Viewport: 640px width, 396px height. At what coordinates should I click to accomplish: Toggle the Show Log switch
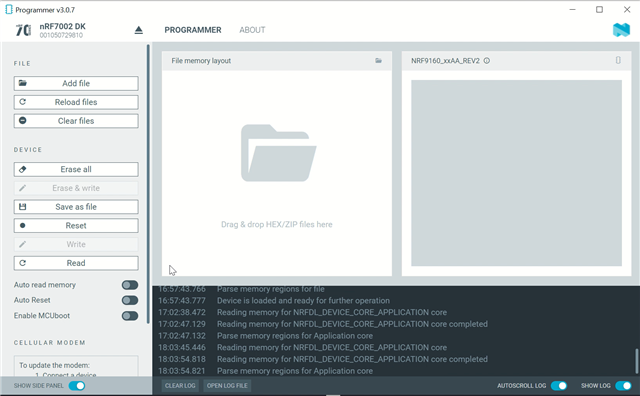(x=623, y=386)
